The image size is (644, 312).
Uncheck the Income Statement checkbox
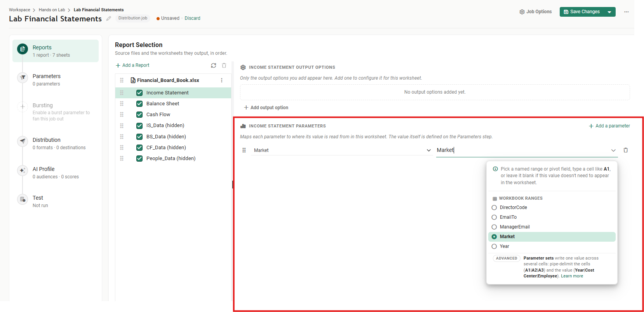[139, 92]
